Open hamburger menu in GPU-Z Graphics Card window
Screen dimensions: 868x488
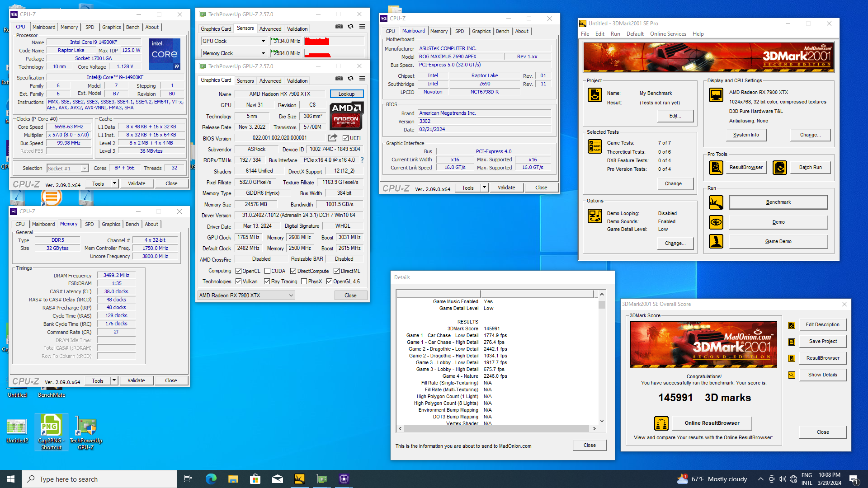coord(362,79)
